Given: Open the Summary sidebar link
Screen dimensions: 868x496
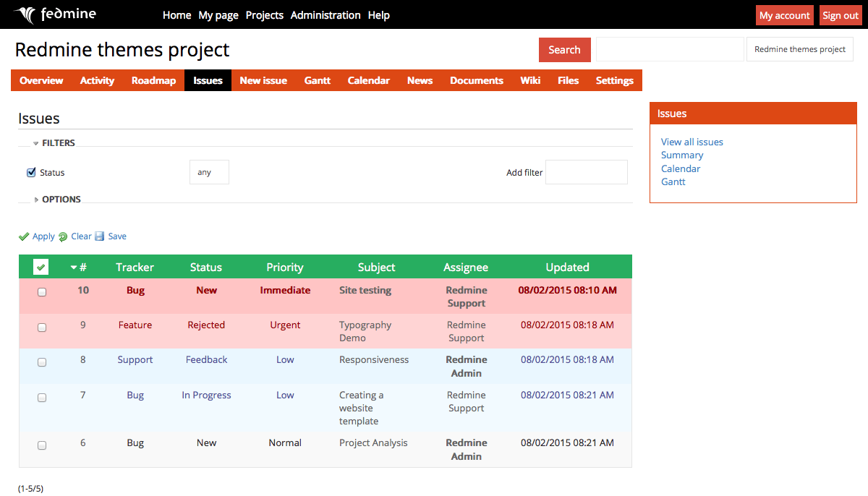Looking at the screenshot, I should (682, 155).
